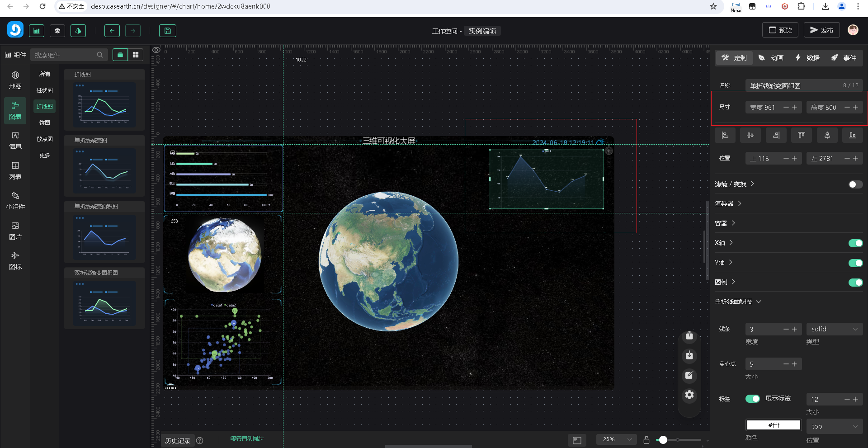
Task: Click the settings gear on canvas toolbar
Action: (x=689, y=395)
